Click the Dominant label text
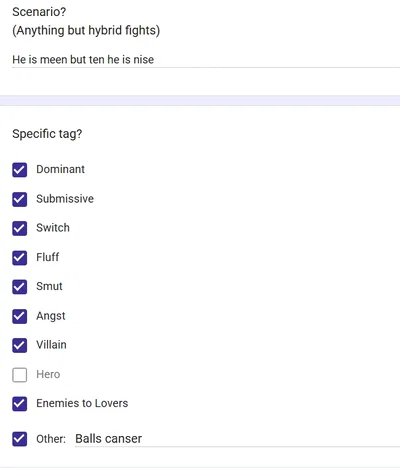The image size is (400, 468). pos(60,169)
